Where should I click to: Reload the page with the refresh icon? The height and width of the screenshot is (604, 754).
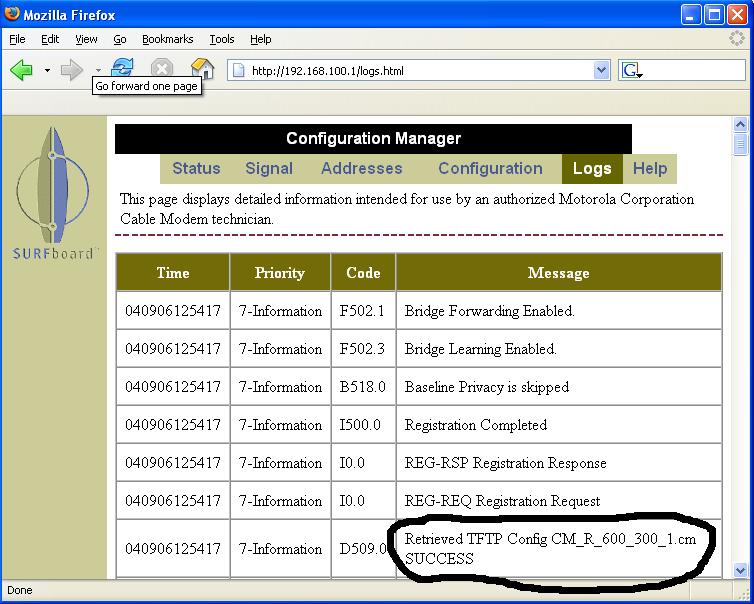(x=123, y=66)
